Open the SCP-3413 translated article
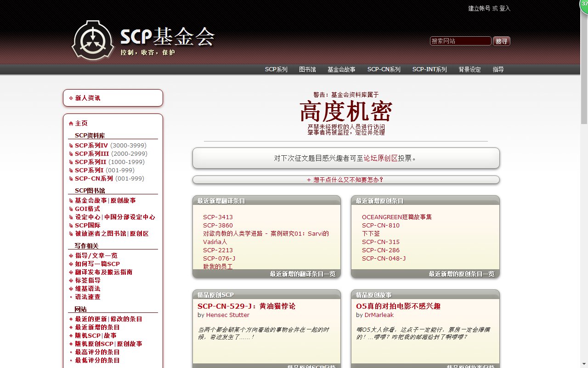This screenshot has width=588, height=368. click(218, 217)
